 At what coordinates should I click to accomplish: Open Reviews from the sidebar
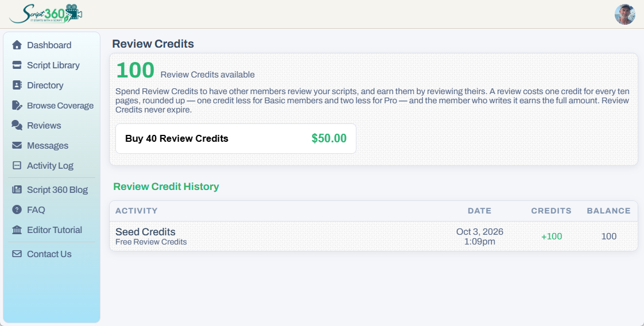coord(44,126)
